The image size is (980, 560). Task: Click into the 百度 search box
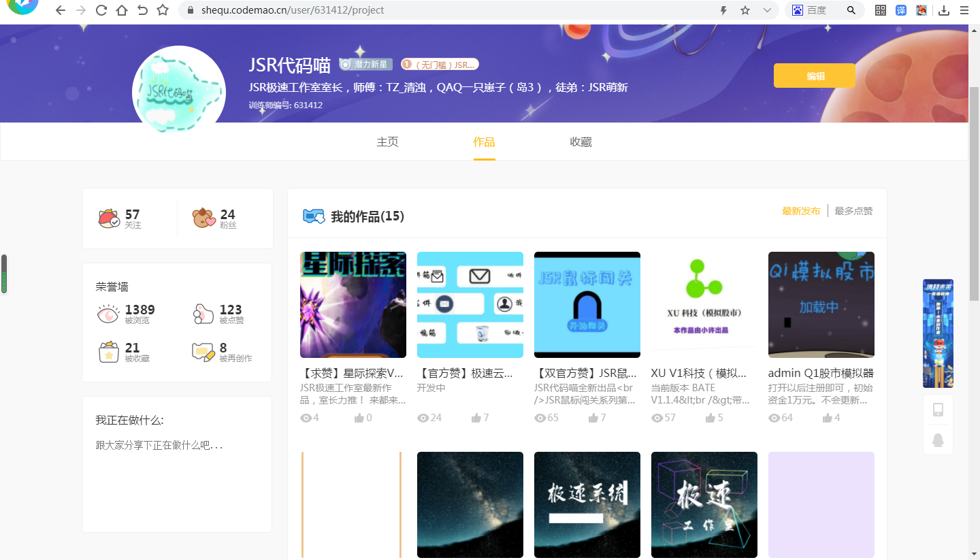[825, 10]
